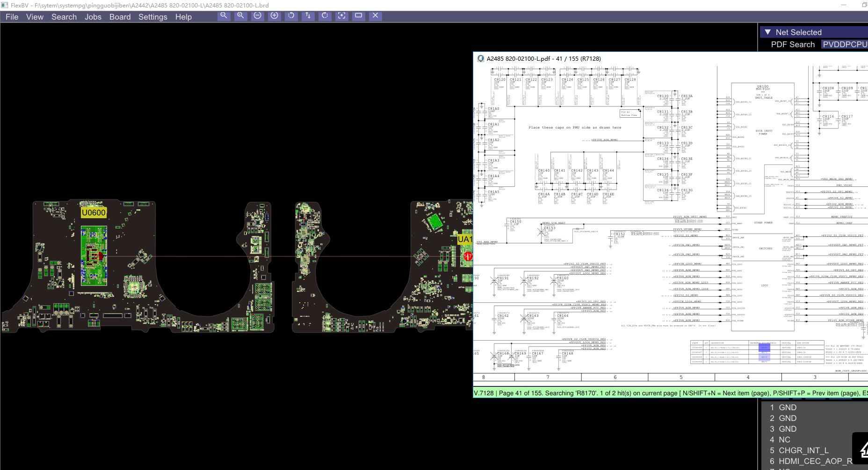Click the circled plus toolbar icon
The image size is (868, 470).
click(274, 15)
